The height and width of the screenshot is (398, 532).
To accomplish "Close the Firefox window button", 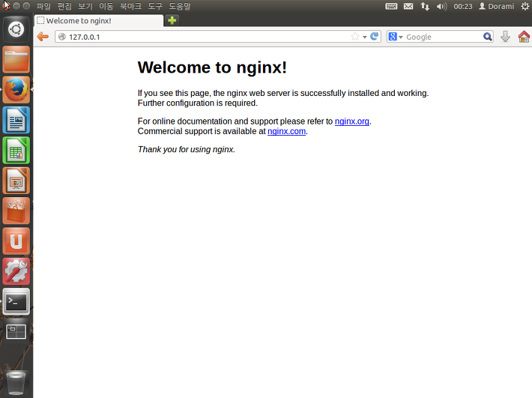I will (7, 6).
